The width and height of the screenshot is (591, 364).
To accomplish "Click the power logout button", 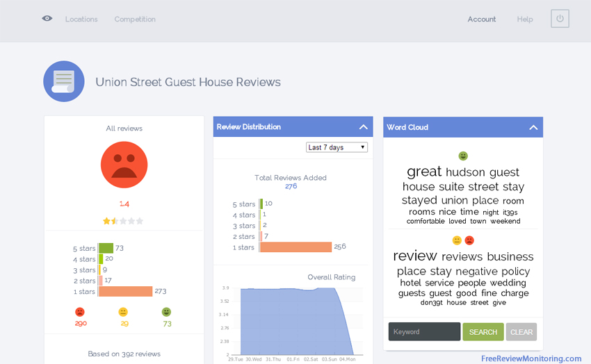I will coord(560,19).
